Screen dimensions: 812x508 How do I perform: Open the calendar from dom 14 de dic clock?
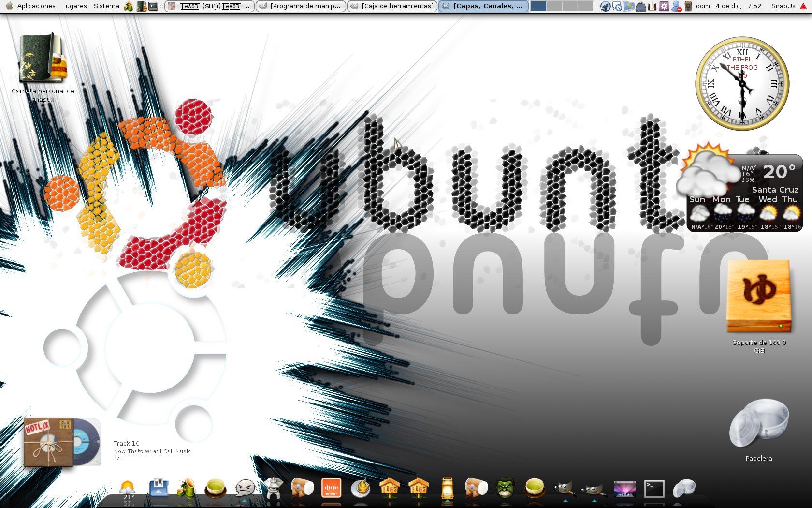728,6
